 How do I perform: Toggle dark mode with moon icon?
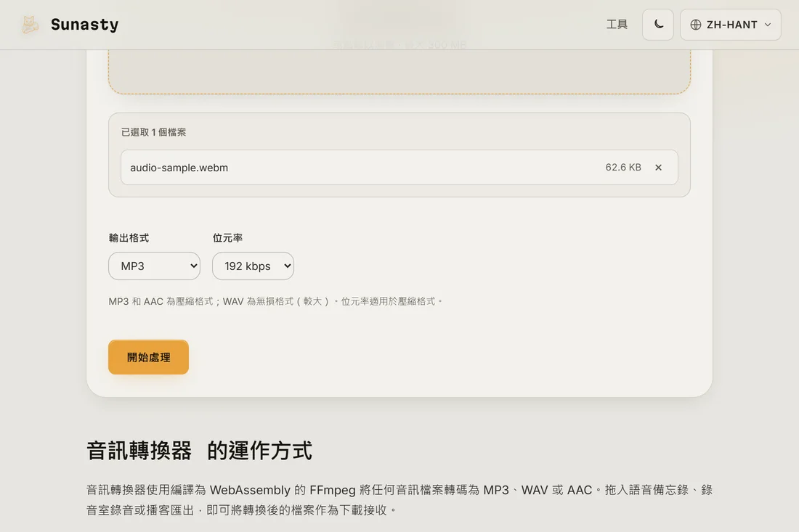coord(658,25)
